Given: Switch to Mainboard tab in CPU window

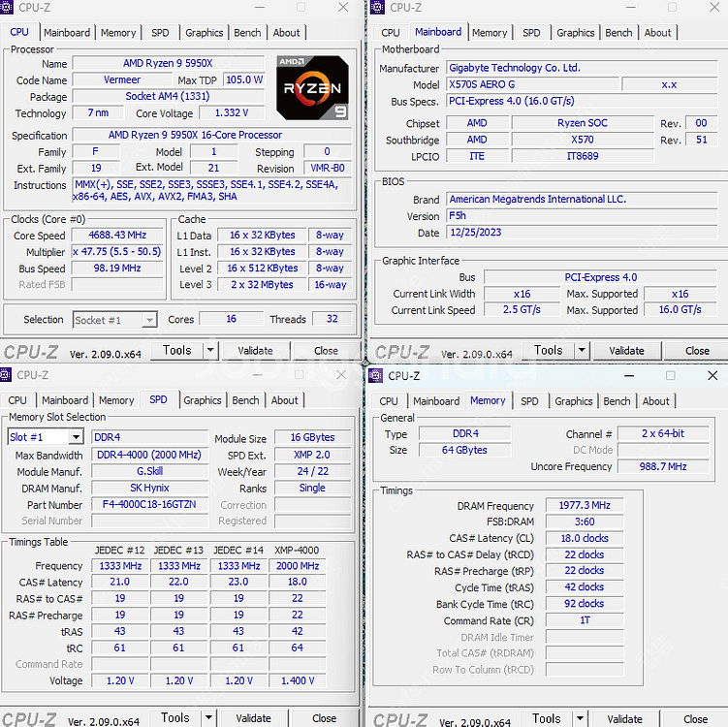Looking at the screenshot, I should 67,33.
